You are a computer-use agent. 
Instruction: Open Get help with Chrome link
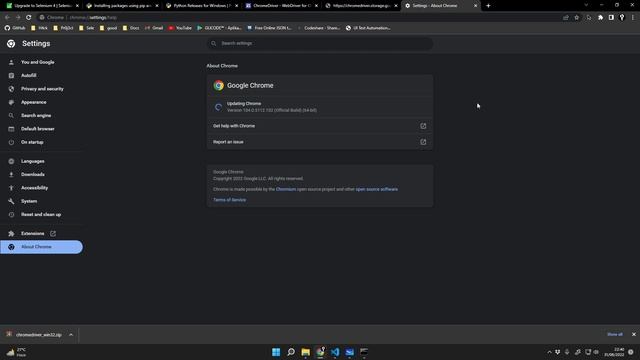320,126
